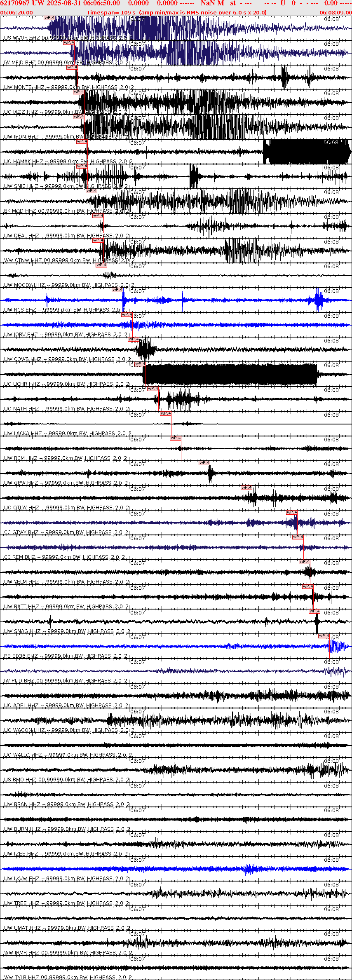Viewport: 352px width, 980px height.
Task: Select the 'IW MFID BHZ' station label
Action: coord(20,63)
